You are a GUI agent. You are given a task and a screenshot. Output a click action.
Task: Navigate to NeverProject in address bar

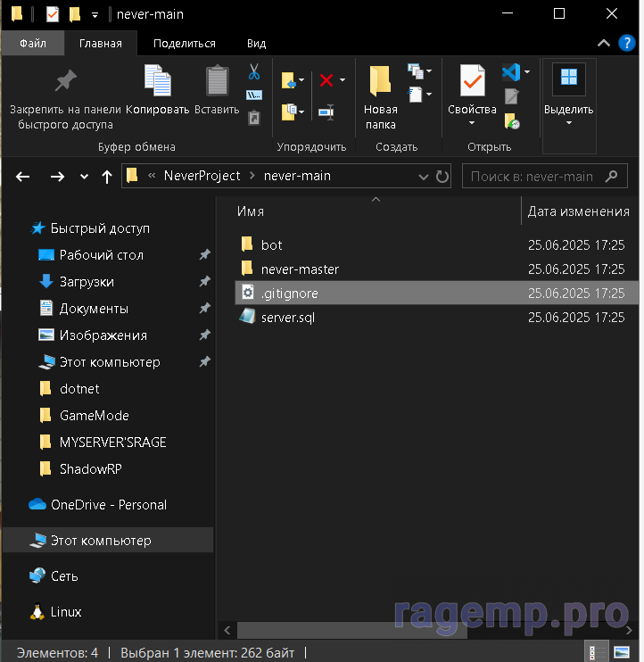202,176
